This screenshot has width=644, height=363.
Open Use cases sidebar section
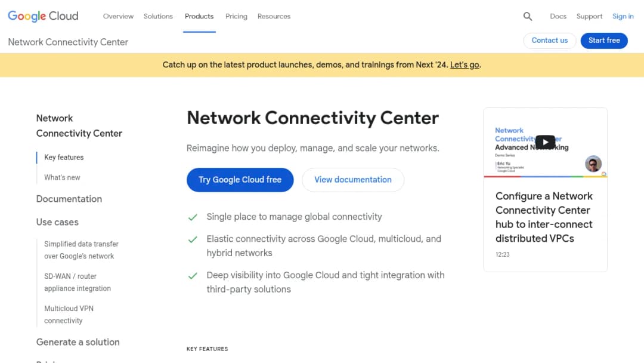[x=57, y=222]
